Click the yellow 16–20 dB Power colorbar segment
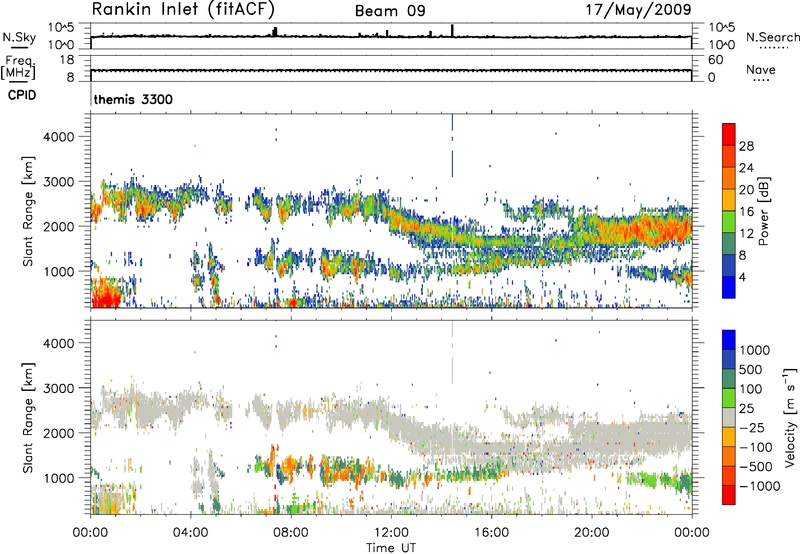The image size is (800, 554). 729,199
